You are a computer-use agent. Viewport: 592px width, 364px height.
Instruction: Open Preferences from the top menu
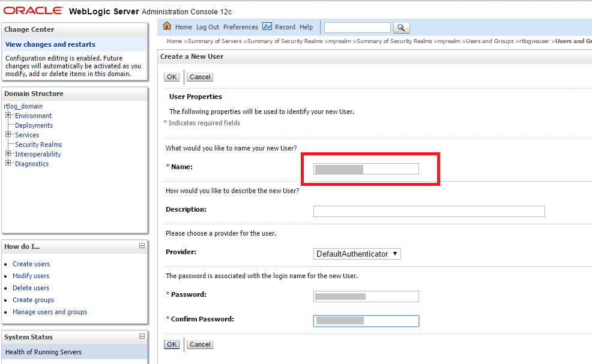point(240,27)
